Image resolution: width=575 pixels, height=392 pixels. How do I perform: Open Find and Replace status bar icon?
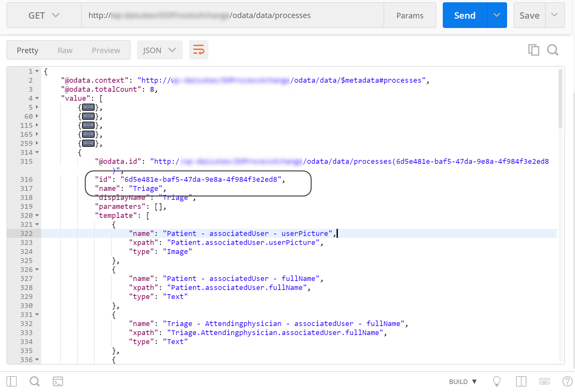tap(34, 381)
